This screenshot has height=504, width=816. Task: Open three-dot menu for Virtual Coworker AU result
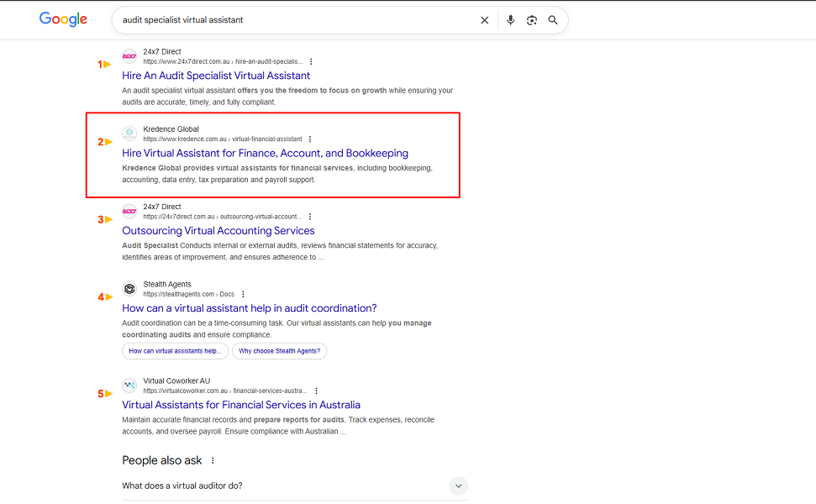coord(316,391)
